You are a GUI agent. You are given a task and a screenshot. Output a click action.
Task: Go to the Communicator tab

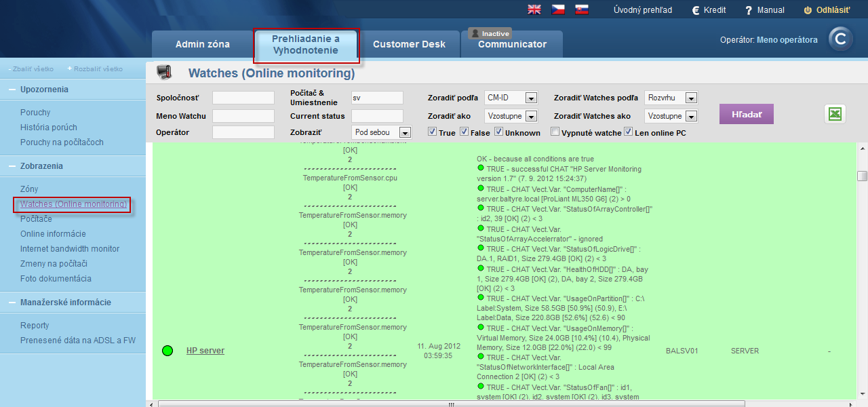512,44
